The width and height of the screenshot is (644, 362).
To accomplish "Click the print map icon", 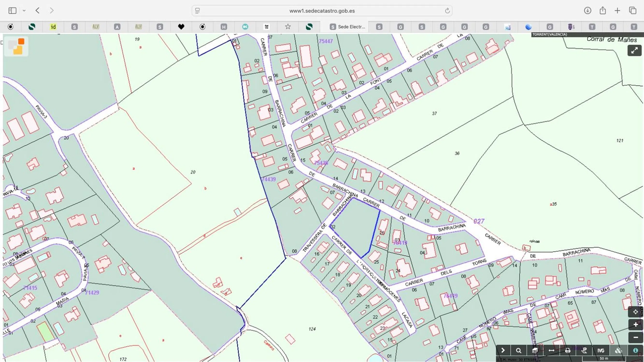I will point(567,350).
